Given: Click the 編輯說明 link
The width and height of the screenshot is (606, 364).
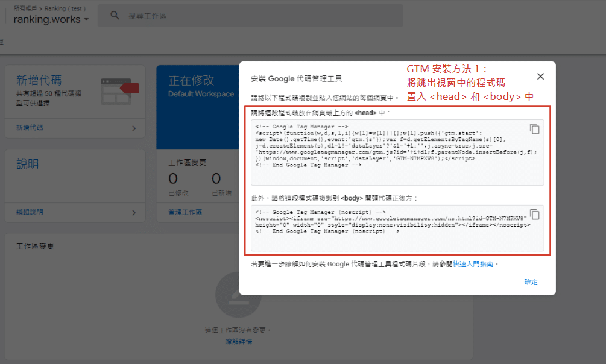Looking at the screenshot, I should click(x=30, y=212).
